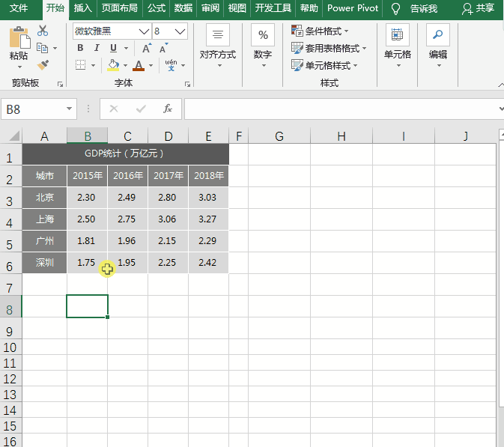Click the wén phonetic guide icon
Screen dimensions: 504x447
[x=171, y=65]
